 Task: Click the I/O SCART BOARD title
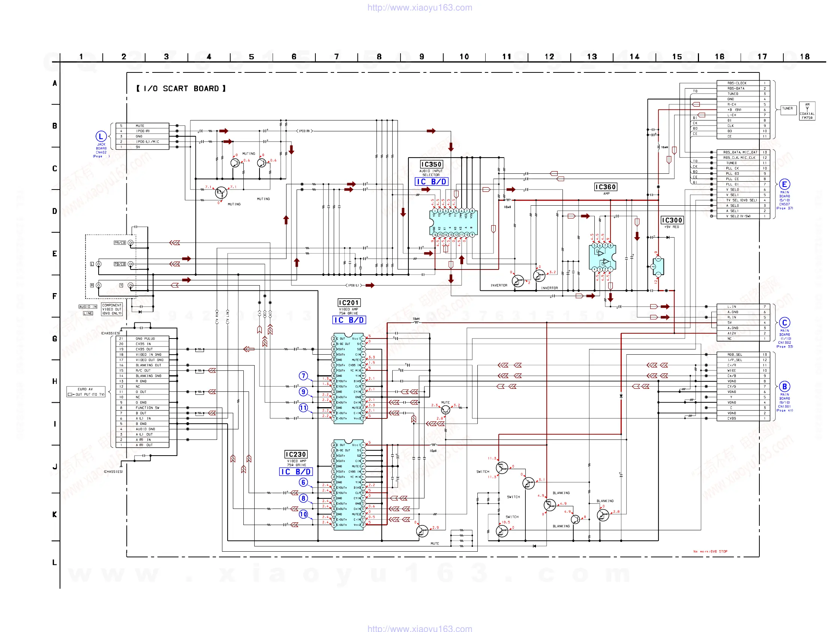click(x=181, y=89)
